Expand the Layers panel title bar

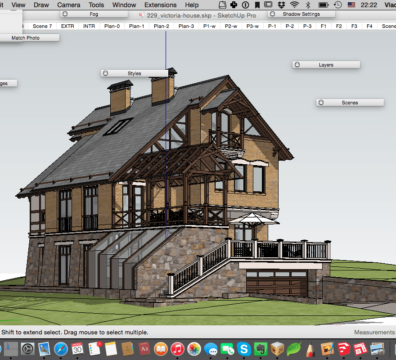click(x=326, y=65)
